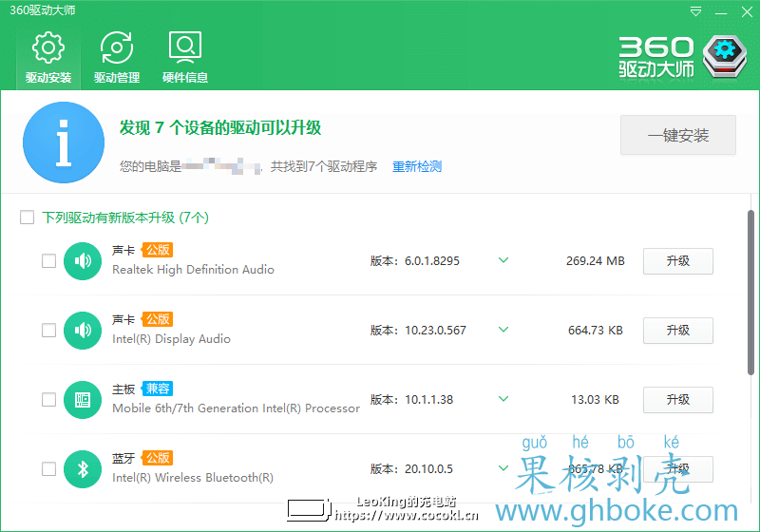Click the 发现 7 个设备的驱动可以升级 heading

click(x=220, y=128)
